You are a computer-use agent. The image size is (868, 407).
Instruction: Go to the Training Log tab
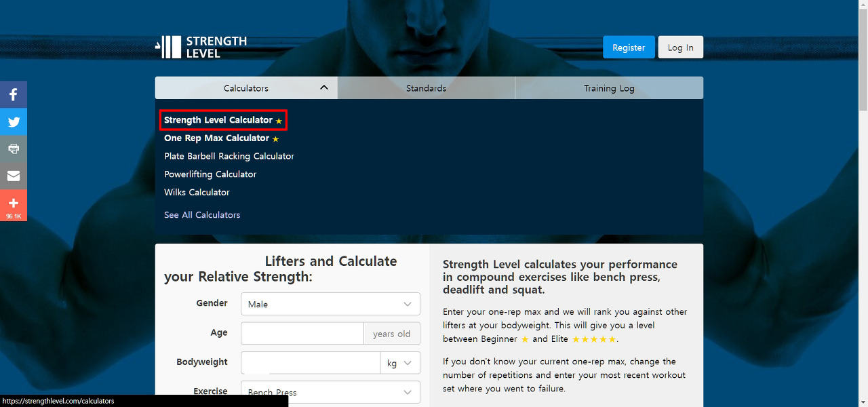click(609, 88)
